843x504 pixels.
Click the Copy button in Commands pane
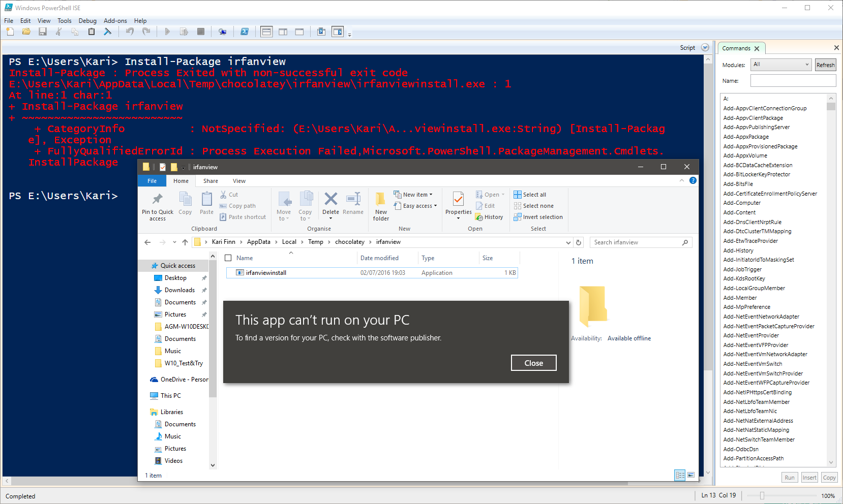pyautogui.click(x=829, y=478)
